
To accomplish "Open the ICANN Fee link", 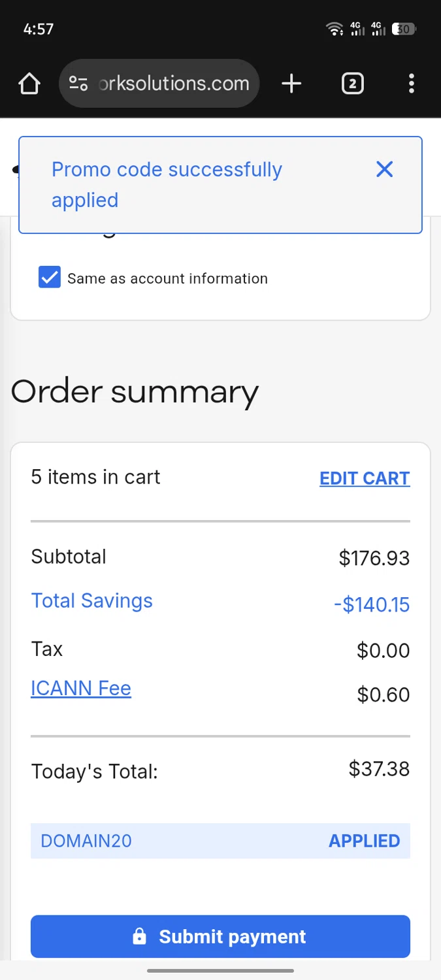I will [x=81, y=689].
